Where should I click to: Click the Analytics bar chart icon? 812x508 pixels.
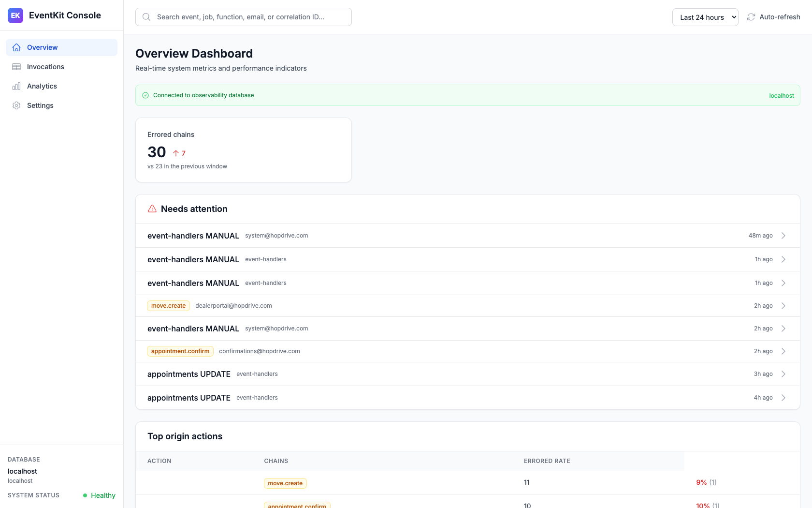[16, 86]
